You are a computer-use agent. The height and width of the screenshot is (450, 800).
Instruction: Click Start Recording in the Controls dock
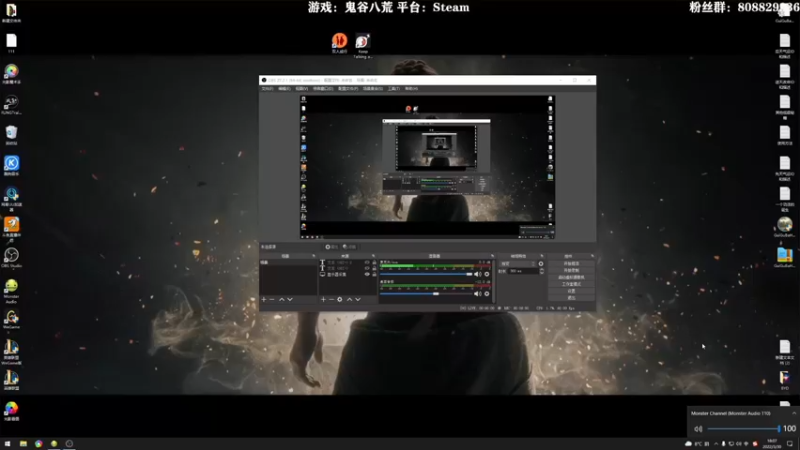coord(571,270)
